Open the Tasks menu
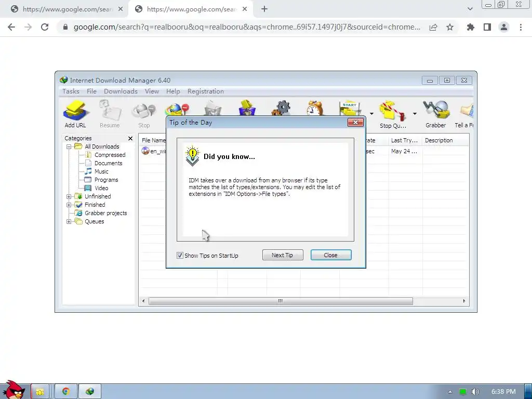Screen dimensions: 532x399 tap(71, 91)
